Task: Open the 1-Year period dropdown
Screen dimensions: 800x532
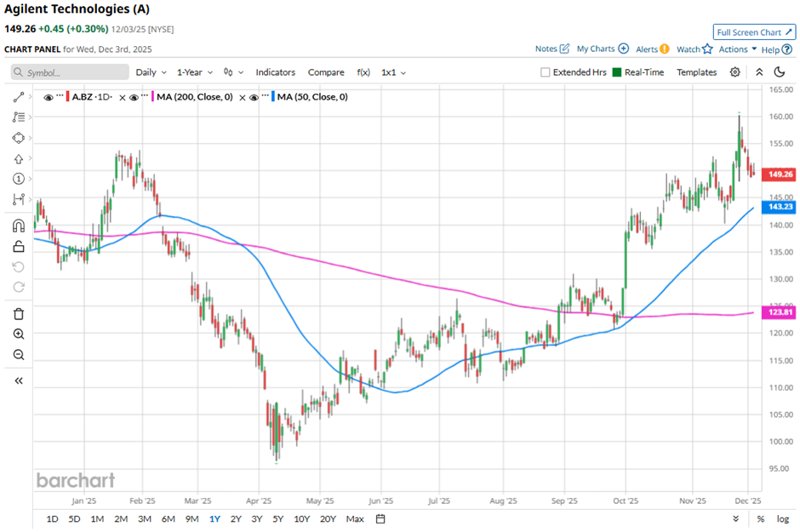Action: [x=195, y=72]
